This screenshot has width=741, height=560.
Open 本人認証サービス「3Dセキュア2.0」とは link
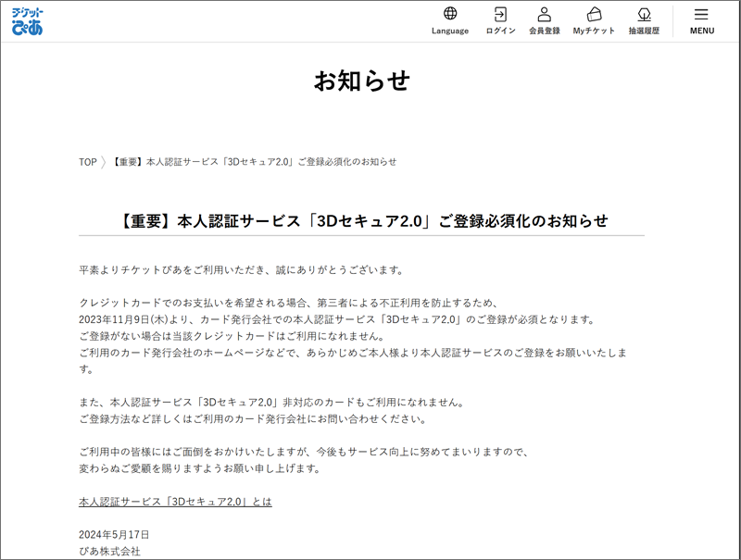[175, 502]
